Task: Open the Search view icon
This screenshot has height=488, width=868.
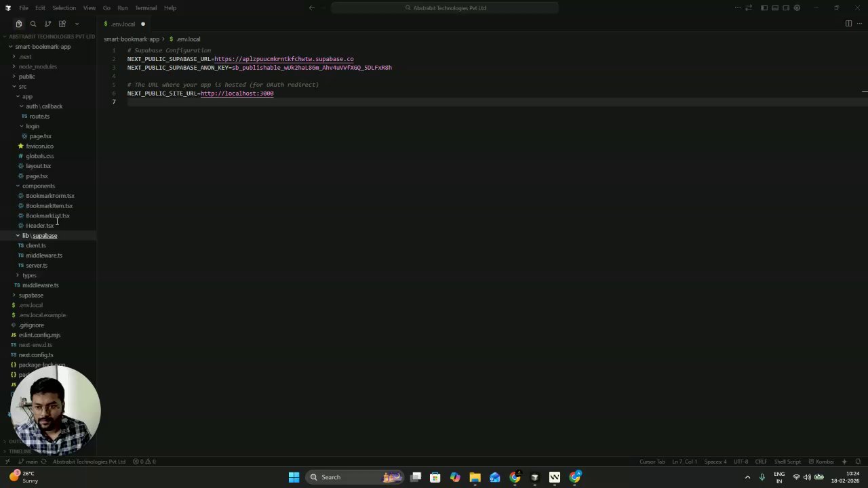Action: [33, 24]
